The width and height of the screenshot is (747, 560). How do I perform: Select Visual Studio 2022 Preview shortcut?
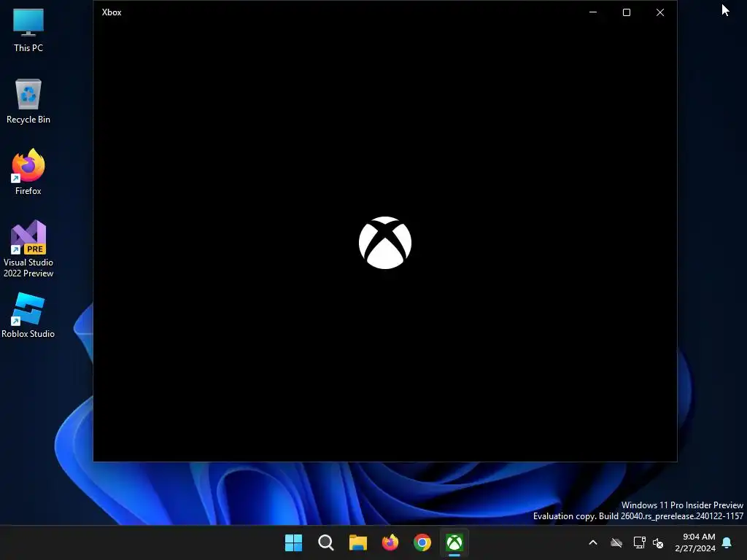point(28,249)
